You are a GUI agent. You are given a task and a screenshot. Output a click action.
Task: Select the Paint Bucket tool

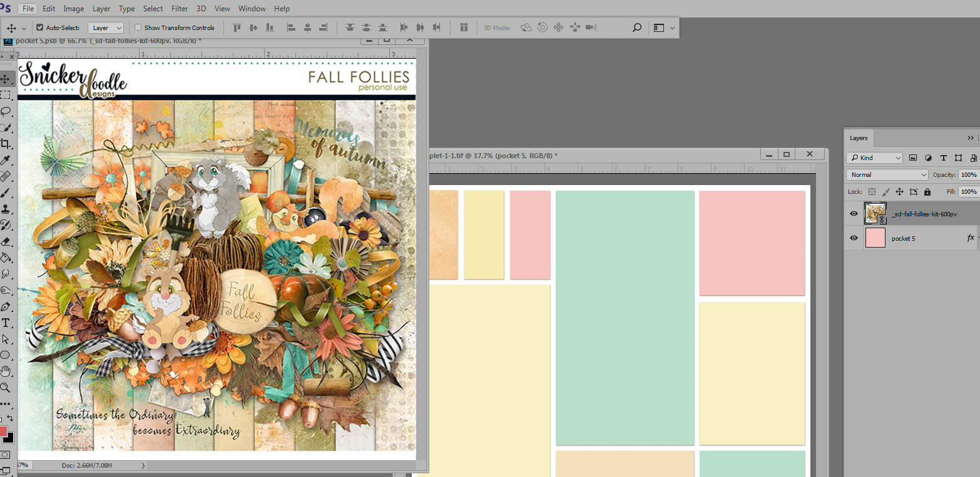click(x=6, y=258)
